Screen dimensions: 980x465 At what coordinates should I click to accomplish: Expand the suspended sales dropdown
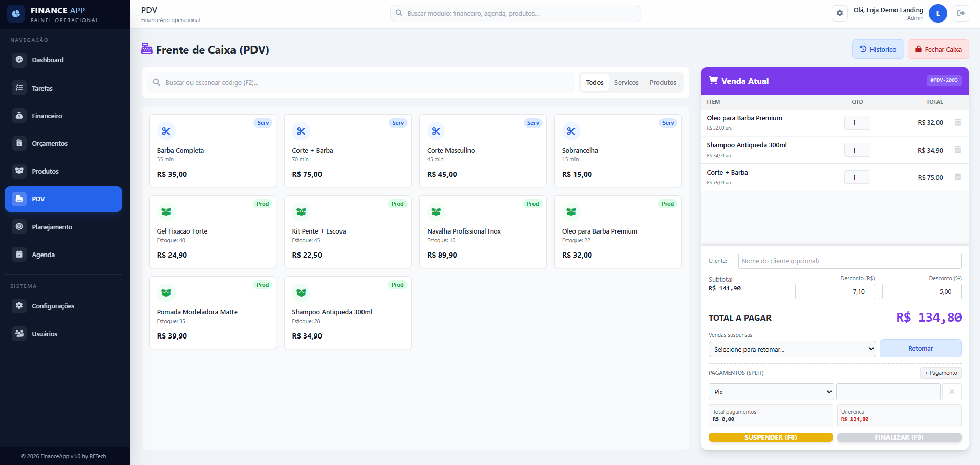click(x=792, y=349)
